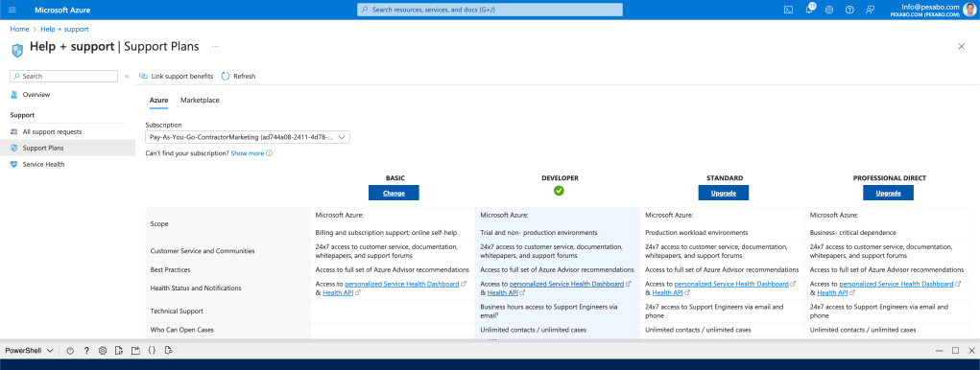980x370 pixels.
Task: Open Professional Direct column's Health API link
Action: coord(833,292)
